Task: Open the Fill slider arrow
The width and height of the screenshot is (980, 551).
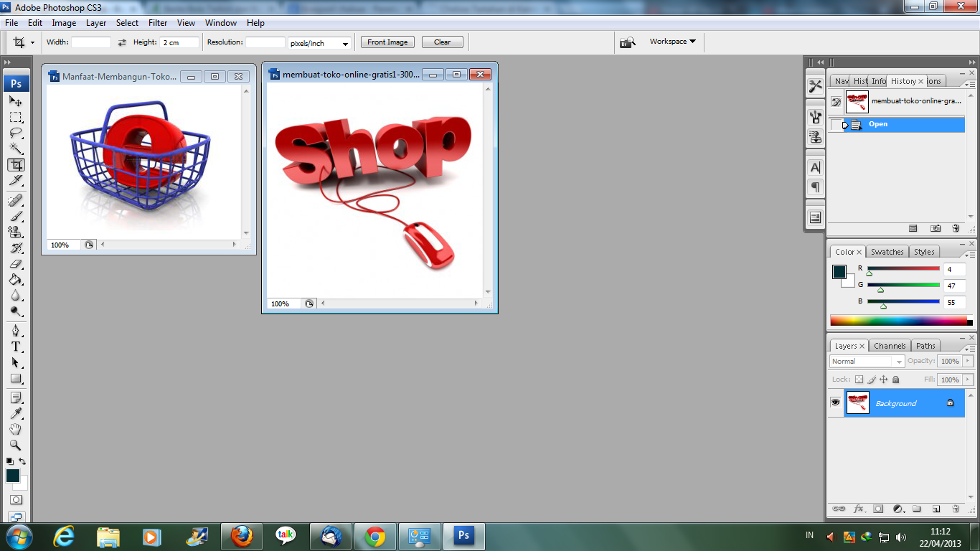Action: click(969, 380)
